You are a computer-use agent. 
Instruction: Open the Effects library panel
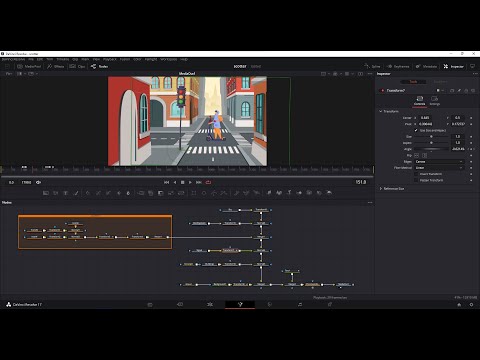(55, 66)
